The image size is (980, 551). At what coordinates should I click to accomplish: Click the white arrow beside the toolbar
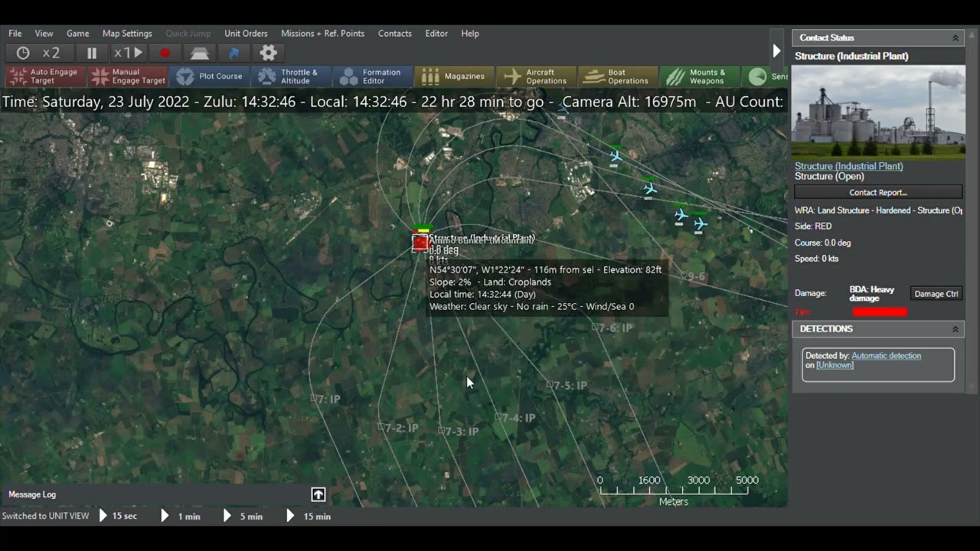pyautogui.click(x=776, y=51)
